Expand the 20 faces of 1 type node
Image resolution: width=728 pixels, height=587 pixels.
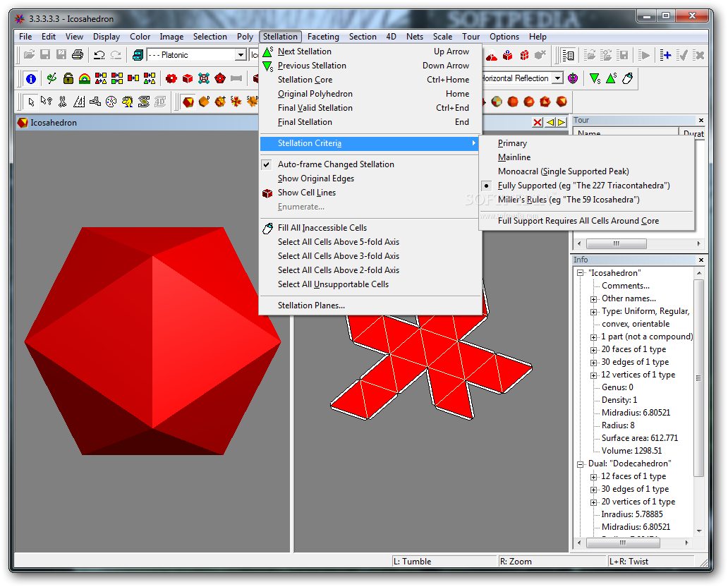click(x=593, y=350)
